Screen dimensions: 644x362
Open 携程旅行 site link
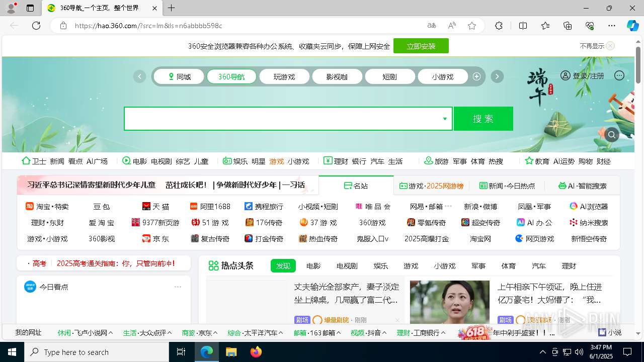tap(264, 207)
